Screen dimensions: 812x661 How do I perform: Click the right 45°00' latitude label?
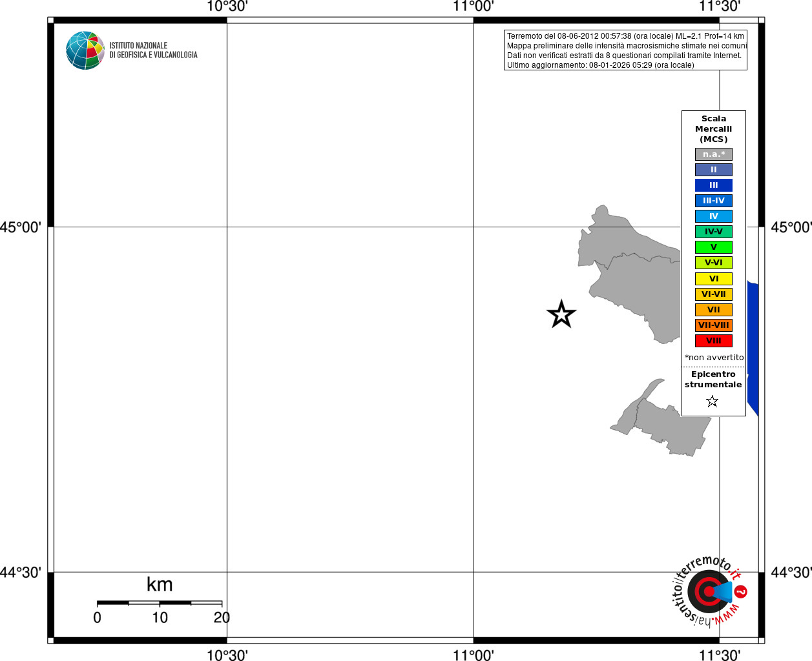[791, 227]
